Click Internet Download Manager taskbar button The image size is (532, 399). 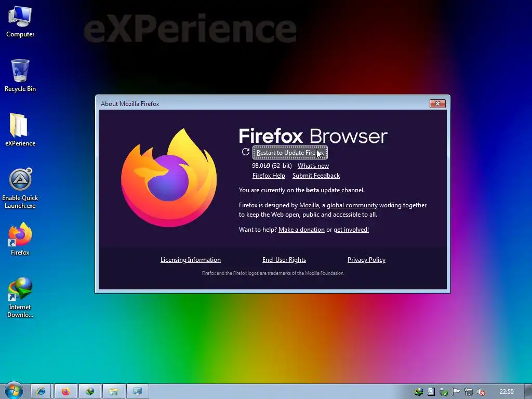click(x=89, y=392)
